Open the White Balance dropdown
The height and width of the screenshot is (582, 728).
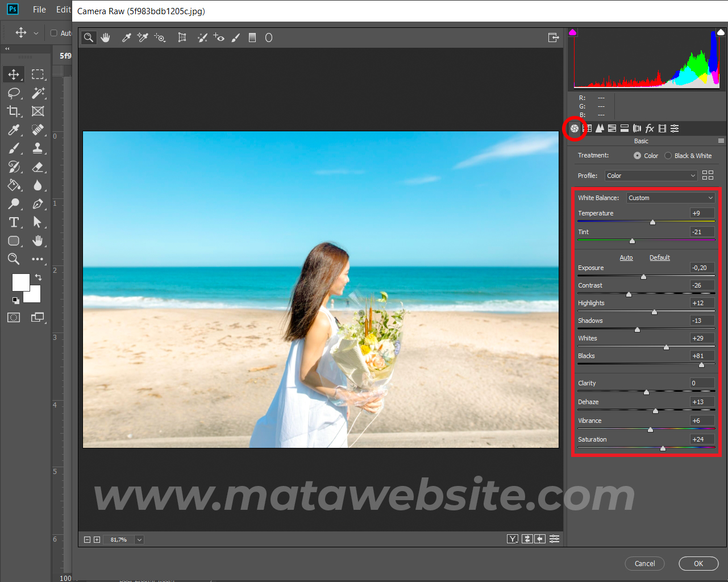671,198
